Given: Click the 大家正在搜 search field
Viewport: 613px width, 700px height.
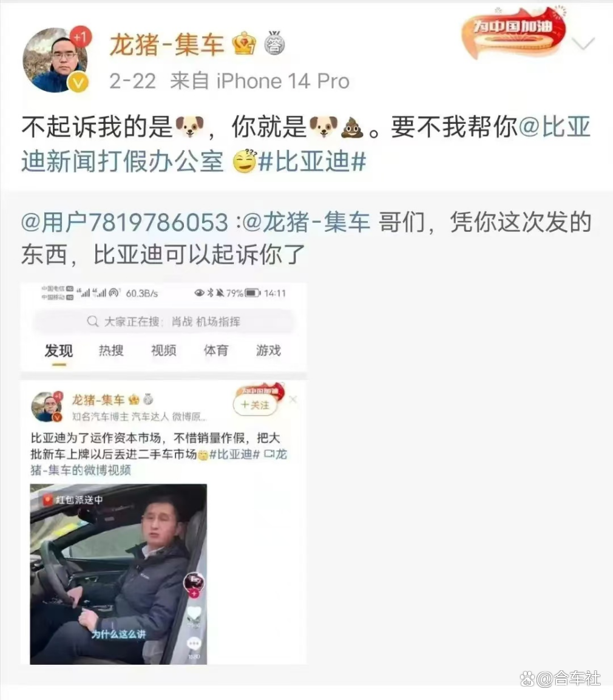Looking at the screenshot, I should pyautogui.click(x=164, y=321).
